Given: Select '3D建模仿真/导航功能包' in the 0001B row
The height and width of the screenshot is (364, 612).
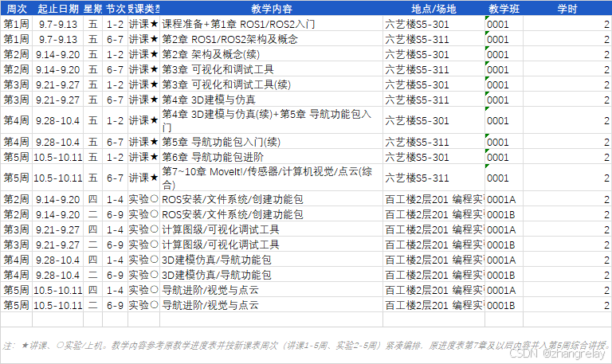Looking at the screenshot, I should (x=271, y=275).
